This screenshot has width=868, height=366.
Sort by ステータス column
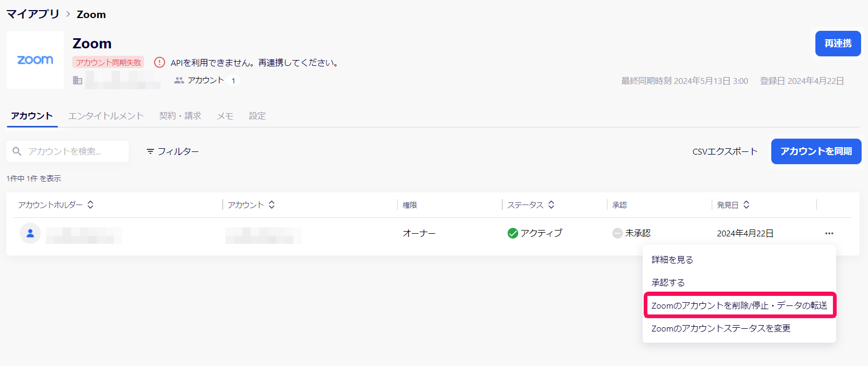coord(551,205)
